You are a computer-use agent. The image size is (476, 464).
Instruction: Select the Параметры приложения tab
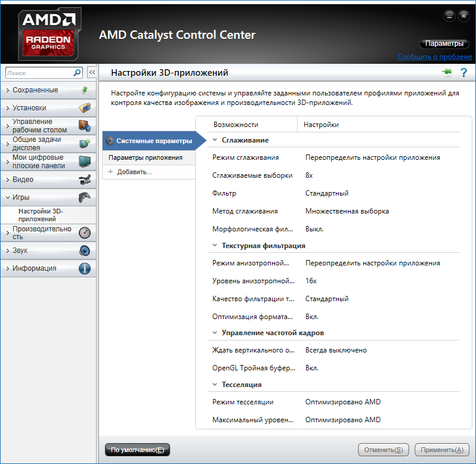click(x=149, y=157)
